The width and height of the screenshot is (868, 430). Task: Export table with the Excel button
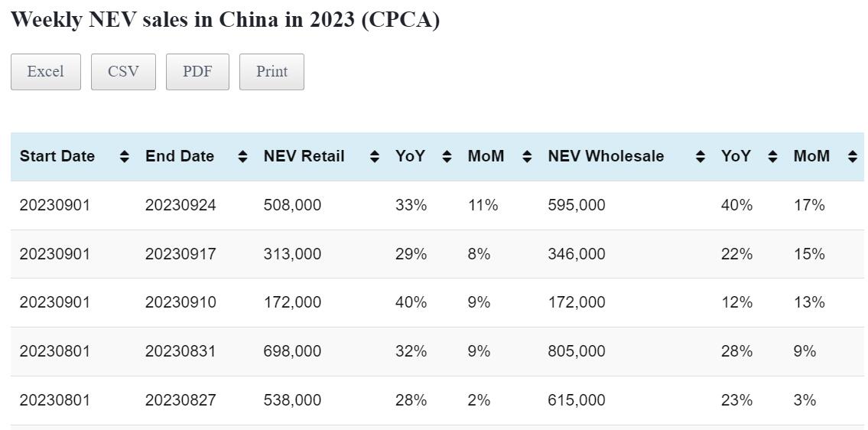pos(46,72)
